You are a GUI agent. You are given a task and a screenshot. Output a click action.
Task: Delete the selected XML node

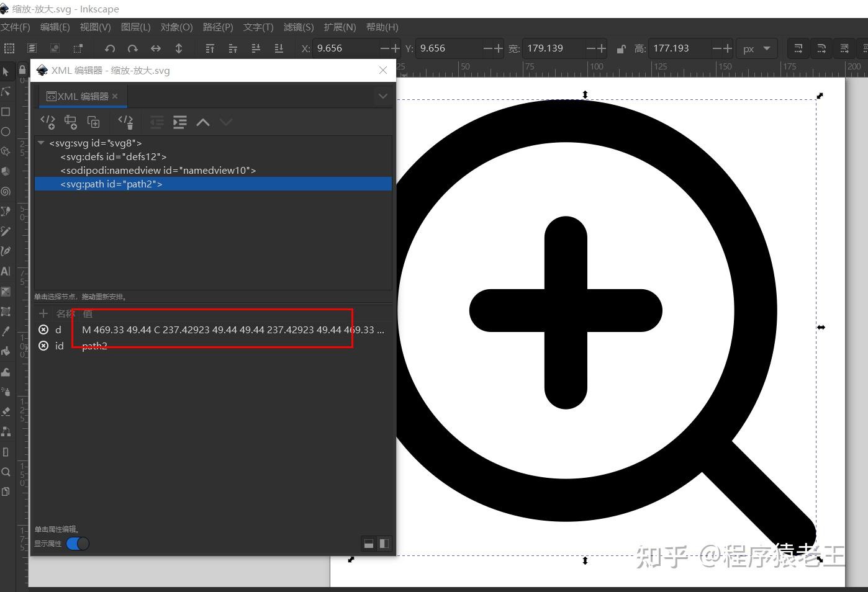[125, 122]
